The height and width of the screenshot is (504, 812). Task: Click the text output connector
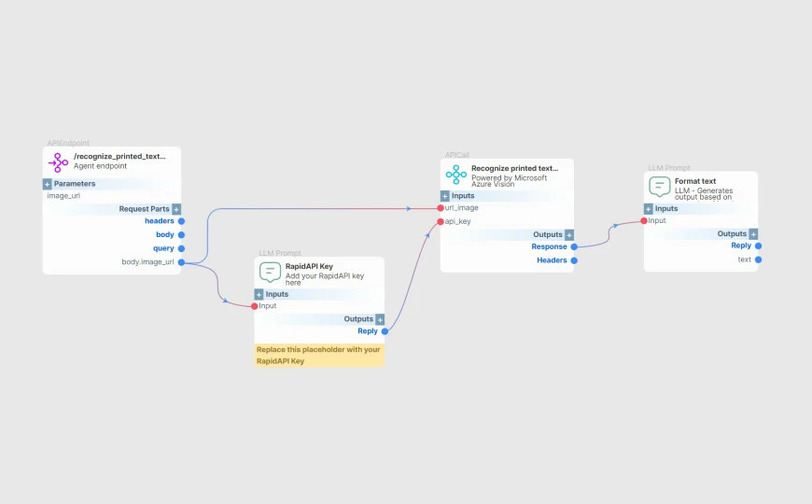758,260
